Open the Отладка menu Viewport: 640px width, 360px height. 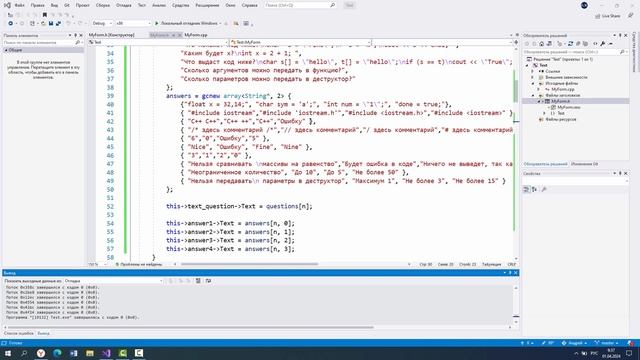[124, 5]
